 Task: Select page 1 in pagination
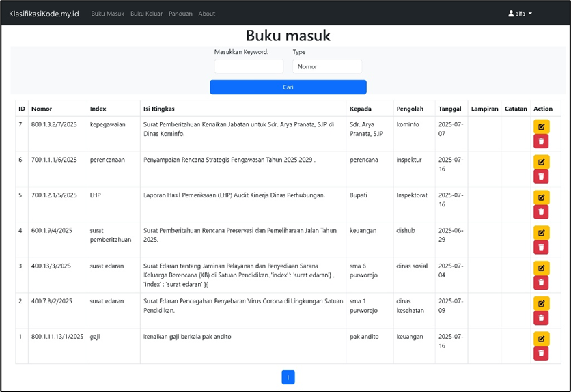point(288,378)
